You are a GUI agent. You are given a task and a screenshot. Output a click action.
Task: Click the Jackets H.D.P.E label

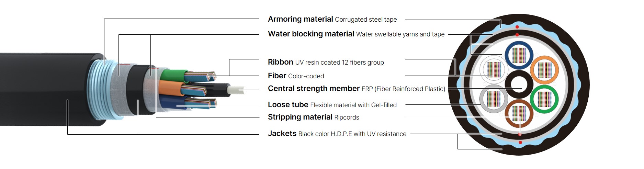[x=337, y=134]
